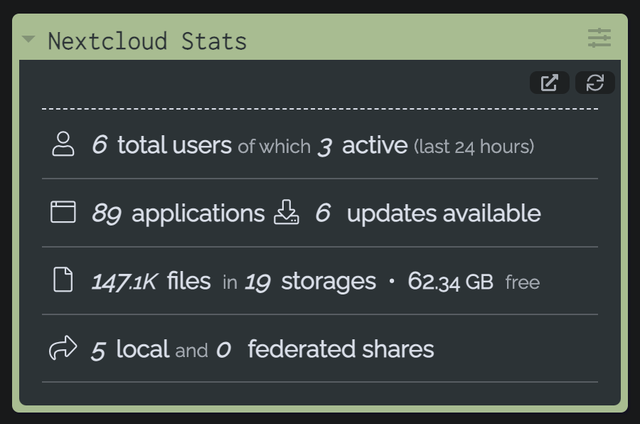Click the 5 local shares text
Image resolution: width=640 pixels, height=424 pixels.
(131, 349)
